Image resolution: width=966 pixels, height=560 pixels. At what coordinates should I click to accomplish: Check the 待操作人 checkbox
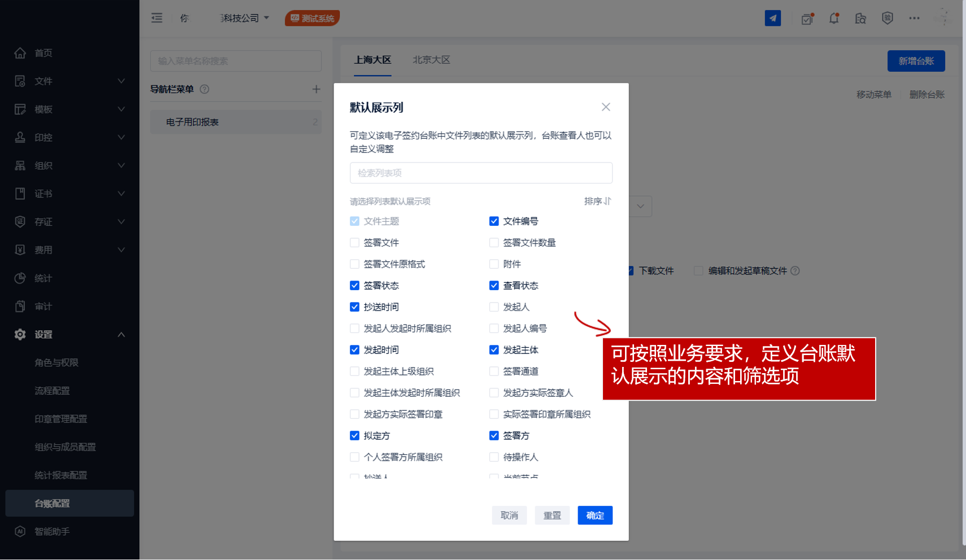point(494,457)
